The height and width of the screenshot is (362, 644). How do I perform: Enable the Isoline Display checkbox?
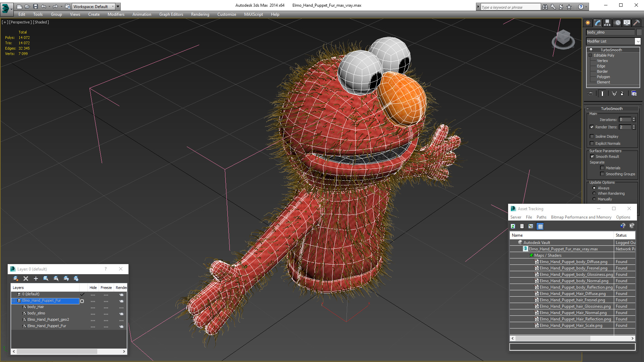pos(592,136)
